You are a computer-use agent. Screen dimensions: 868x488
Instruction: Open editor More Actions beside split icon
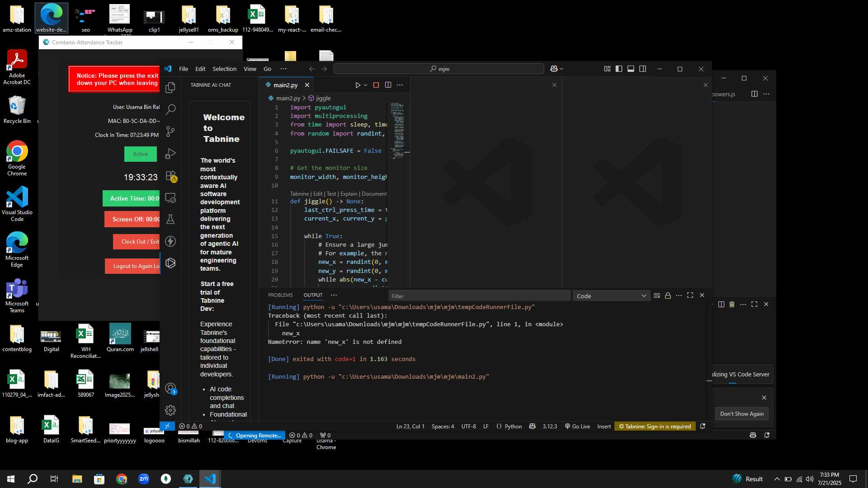[400, 85]
